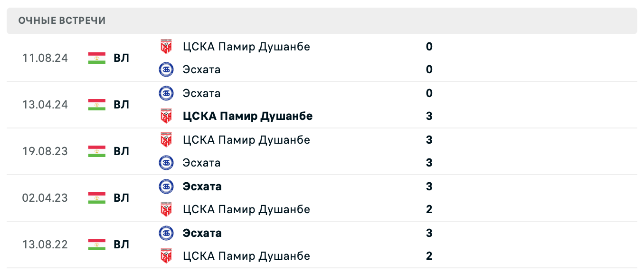Viewport: 644px width, 275px height.
Task: Select ВЛ league label in 13.04.24 row
Action: pyautogui.click(x=121, y=105)
